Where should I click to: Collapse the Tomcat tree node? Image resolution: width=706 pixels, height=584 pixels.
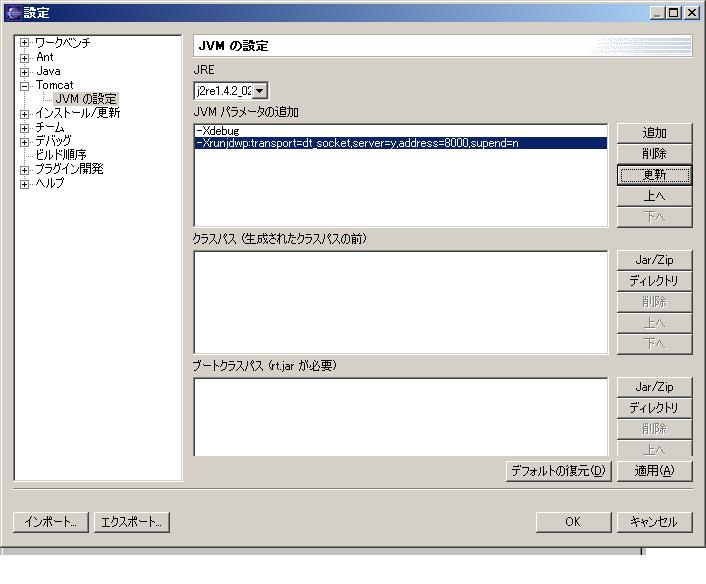click(24, 86)
